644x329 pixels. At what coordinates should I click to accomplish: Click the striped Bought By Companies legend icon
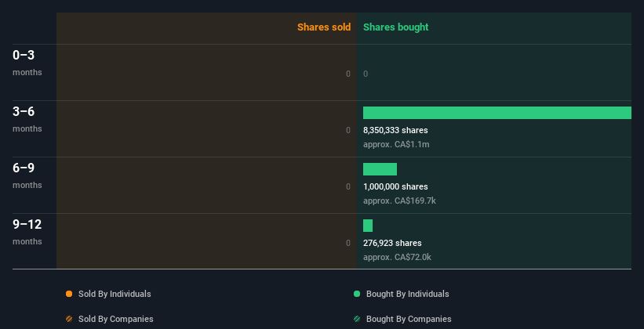[x=357, y=319]
